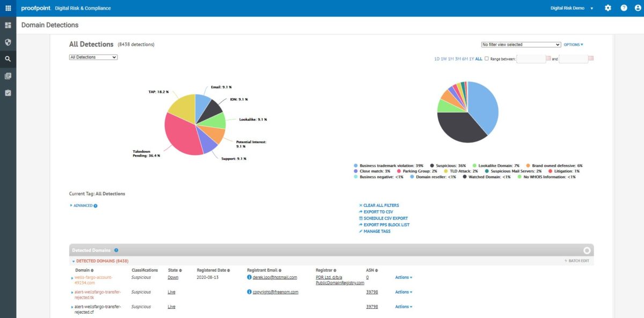644x318 pixels.
Task: Open the dashboard icon in sidebar
Action: [8, 25]
